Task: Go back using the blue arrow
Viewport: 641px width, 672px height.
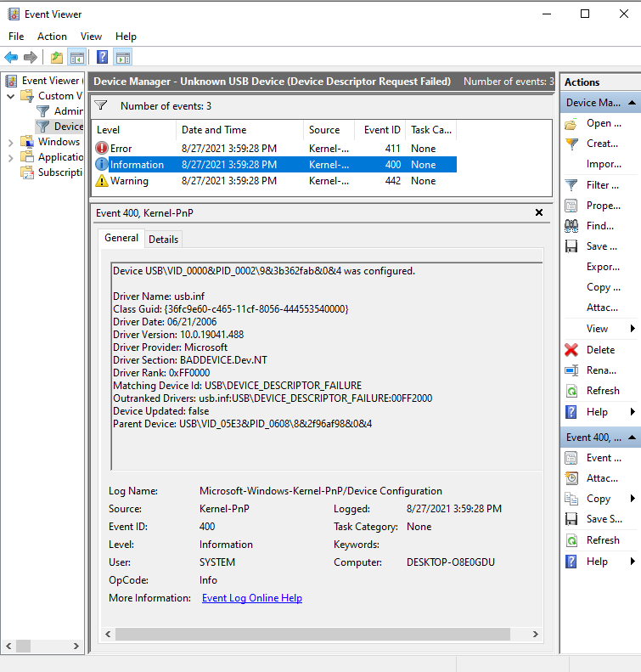Action: click(x=11, y=57)
